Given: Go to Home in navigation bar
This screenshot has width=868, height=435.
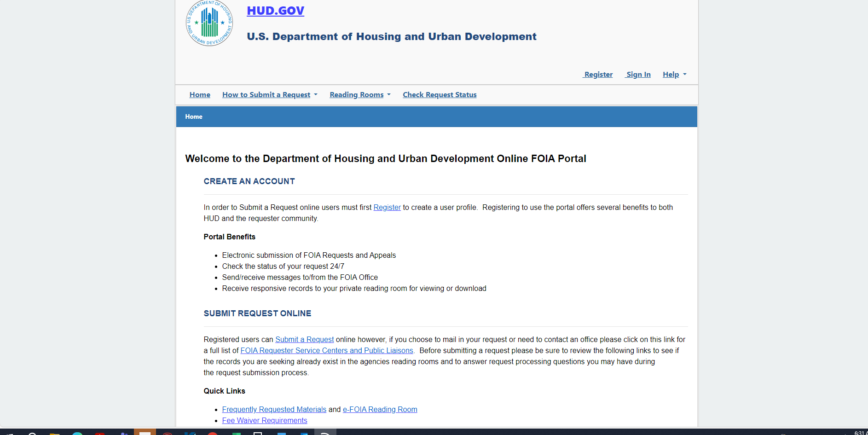Looking at the screenshot, I should point(200,95).
